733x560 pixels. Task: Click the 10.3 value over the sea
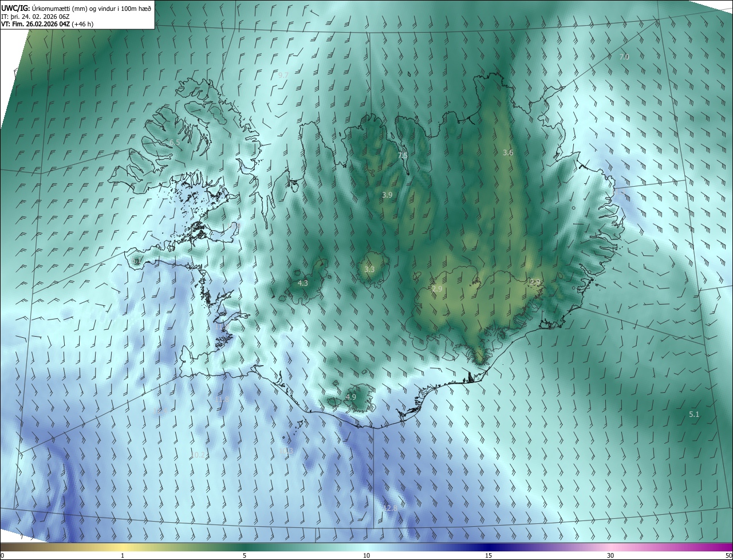(x=286, y=451)
